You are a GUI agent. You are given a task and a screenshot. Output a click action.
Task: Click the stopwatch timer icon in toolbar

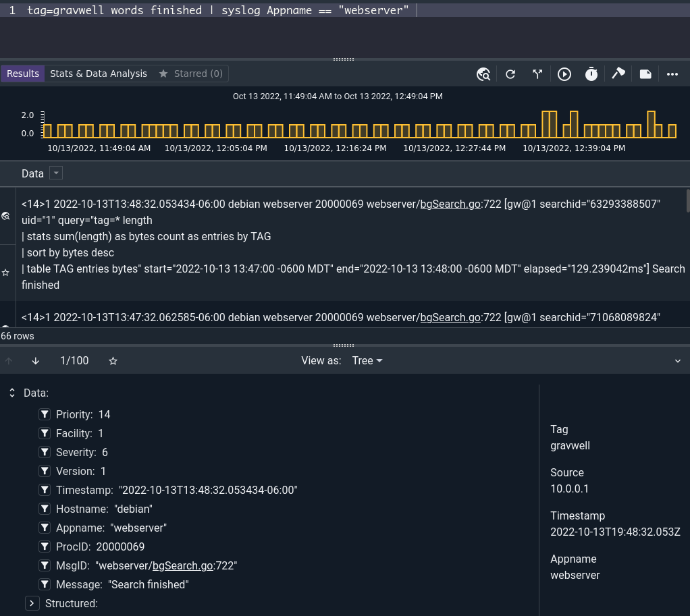pos(591,74)
